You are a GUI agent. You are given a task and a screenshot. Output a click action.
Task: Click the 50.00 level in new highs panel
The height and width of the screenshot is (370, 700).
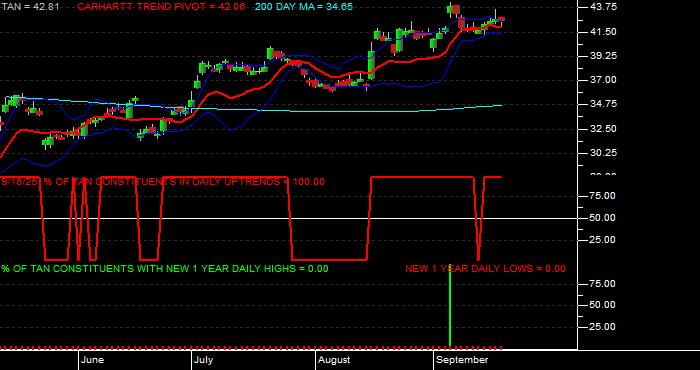[x=603, y=305]
